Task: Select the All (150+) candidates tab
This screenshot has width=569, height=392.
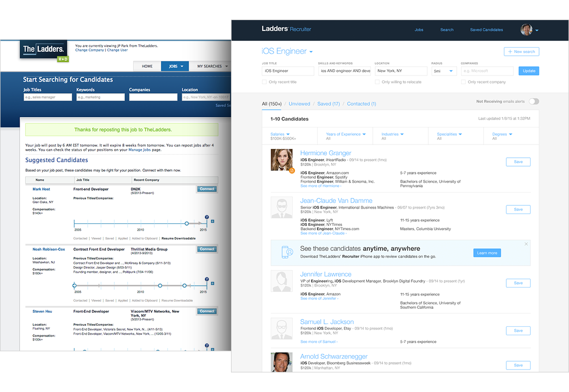Action: [271, 104]
